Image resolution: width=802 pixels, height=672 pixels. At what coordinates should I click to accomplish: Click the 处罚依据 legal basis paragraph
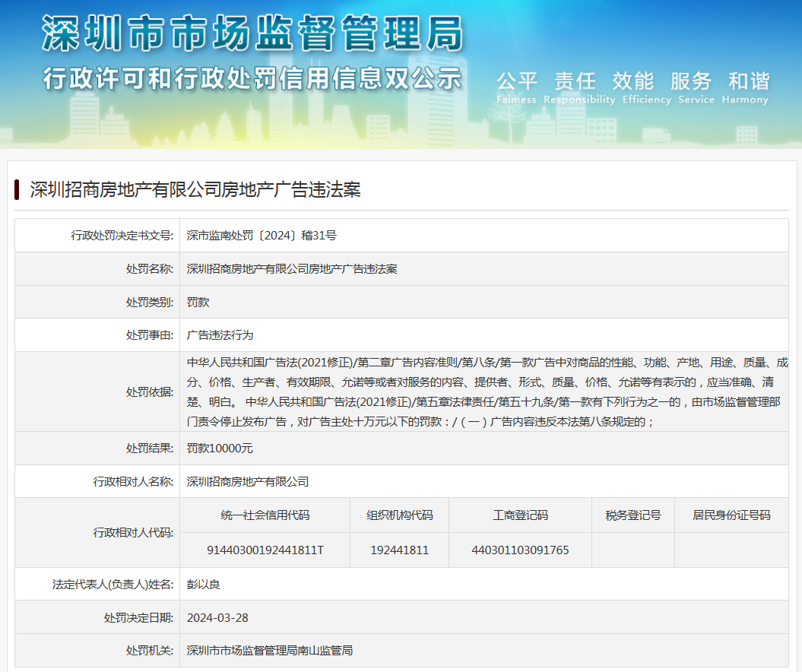coord(487,391)
